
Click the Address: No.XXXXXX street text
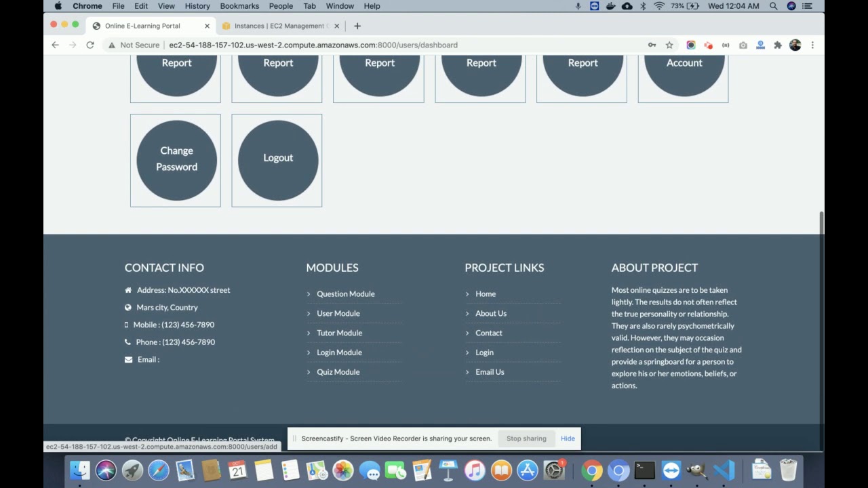pos(183,290)
